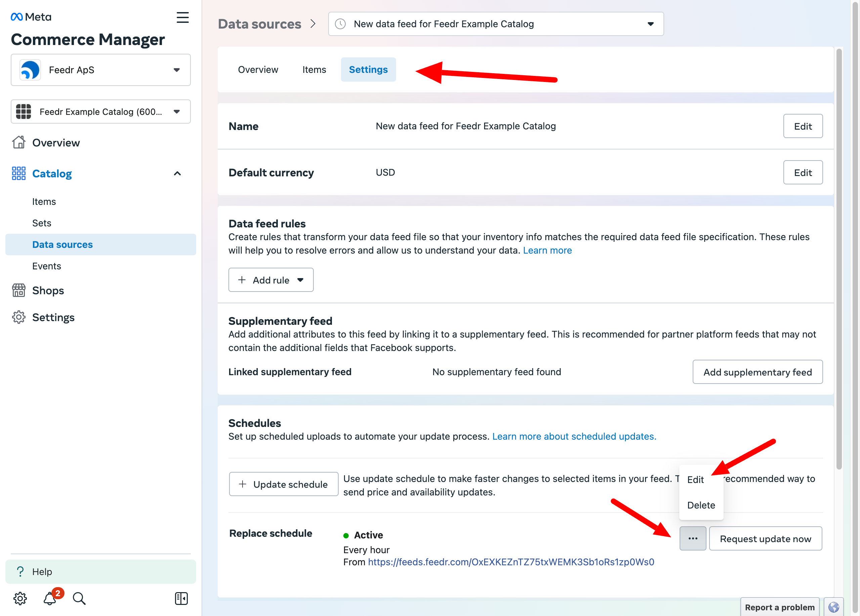Select the Settings tab
The width and height of the screenshot is (860, 616).
tap(368, 69)
